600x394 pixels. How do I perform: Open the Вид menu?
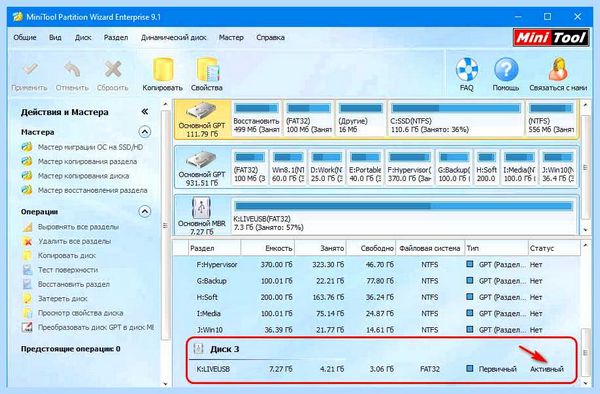pyautogui.click(x=55, y=37)
